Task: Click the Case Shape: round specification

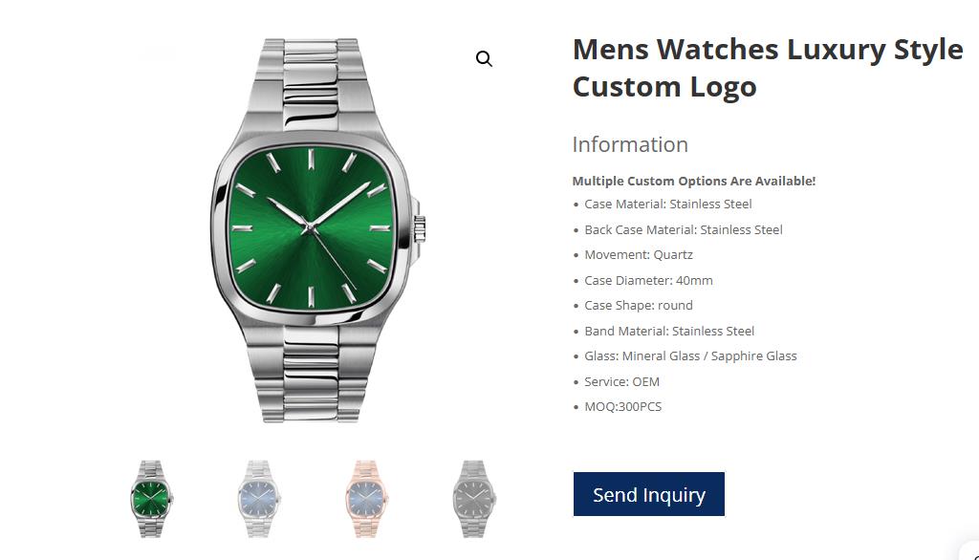Action: tap(638, 305)
